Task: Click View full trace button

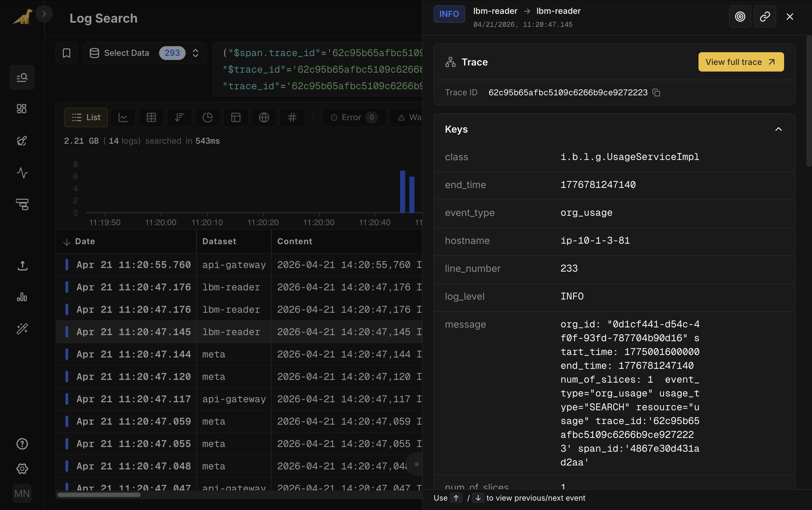Action: pyautogui.click(x=741, y=62)
